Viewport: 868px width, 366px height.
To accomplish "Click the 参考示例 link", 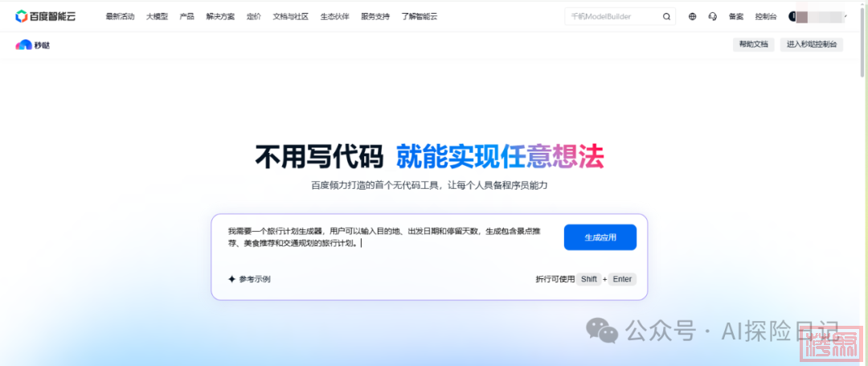I will point(255,279).
